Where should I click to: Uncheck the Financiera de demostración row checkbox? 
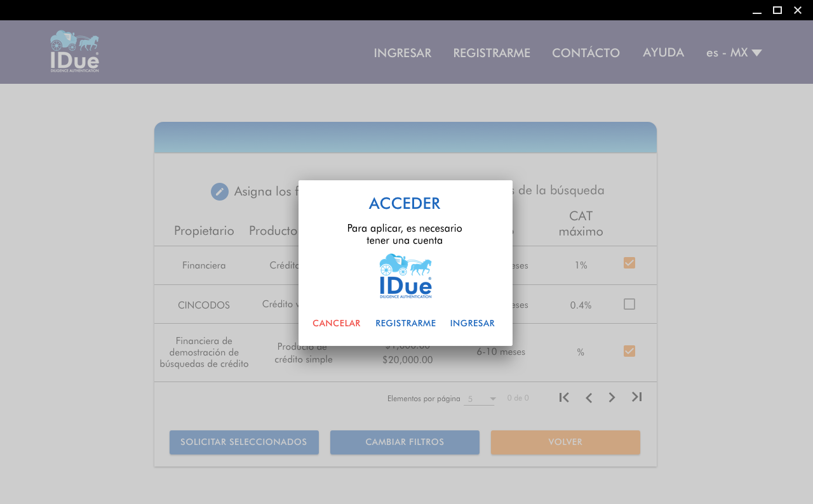(629, 351)
